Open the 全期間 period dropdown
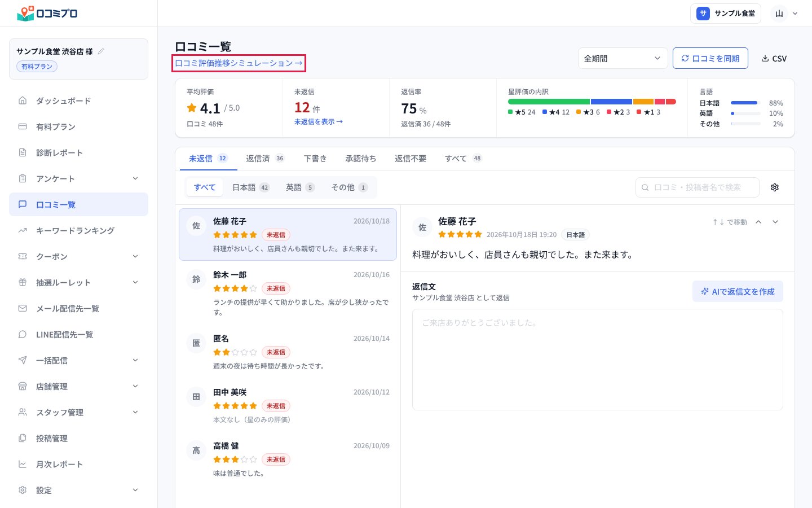 623,58
